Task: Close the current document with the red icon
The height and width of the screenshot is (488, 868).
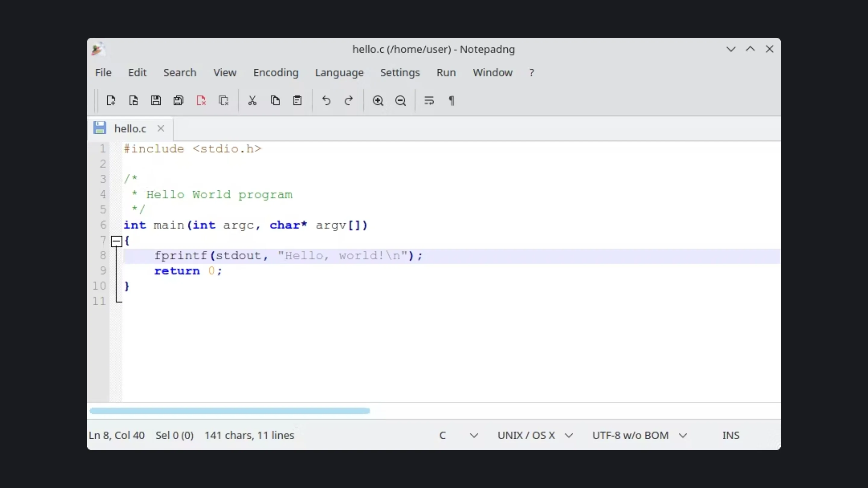Action: tap(201, 100)
